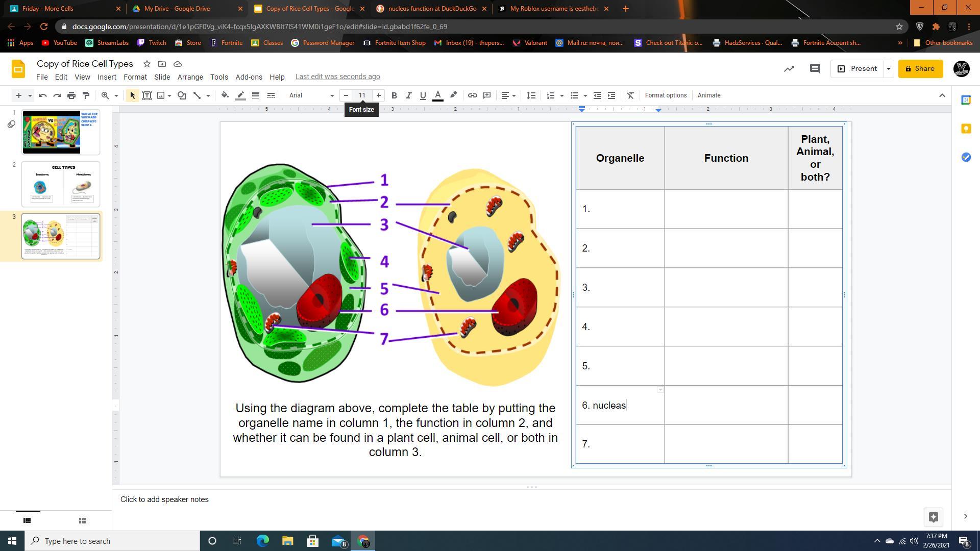Open the line spacing tool
The image size is (980, 551).
coord(531,95)
